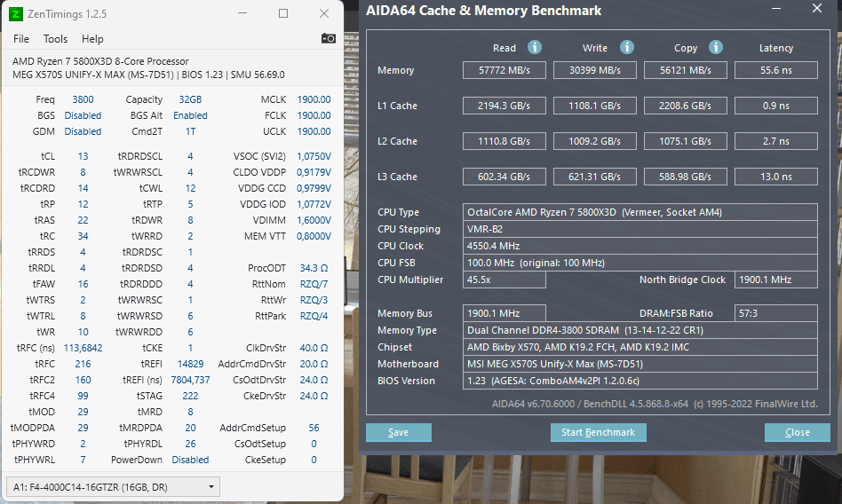
Task: Click the Memory Write field 30399 MB/s
Action: pos(595,70)
